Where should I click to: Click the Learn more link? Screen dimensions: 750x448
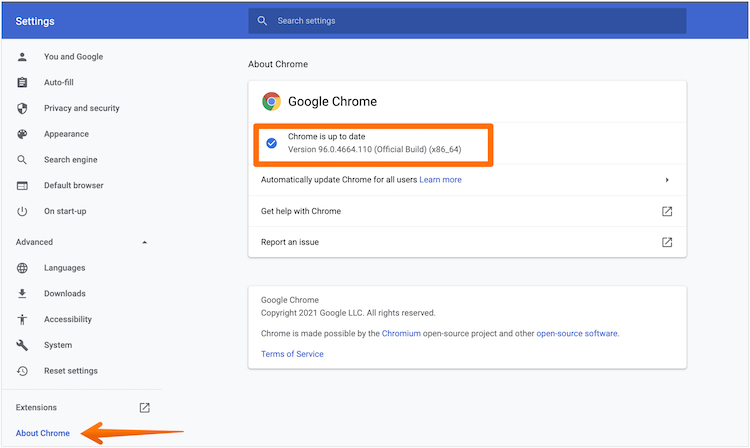point(440,180)
